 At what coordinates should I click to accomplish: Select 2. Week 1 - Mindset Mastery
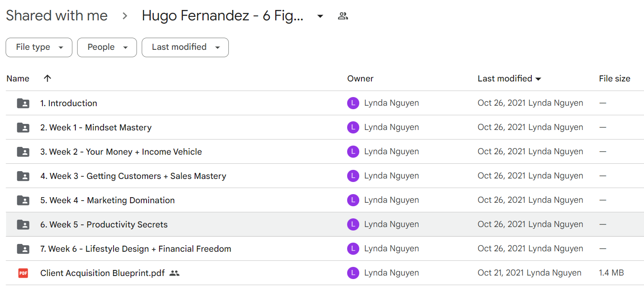coord(96,127)
